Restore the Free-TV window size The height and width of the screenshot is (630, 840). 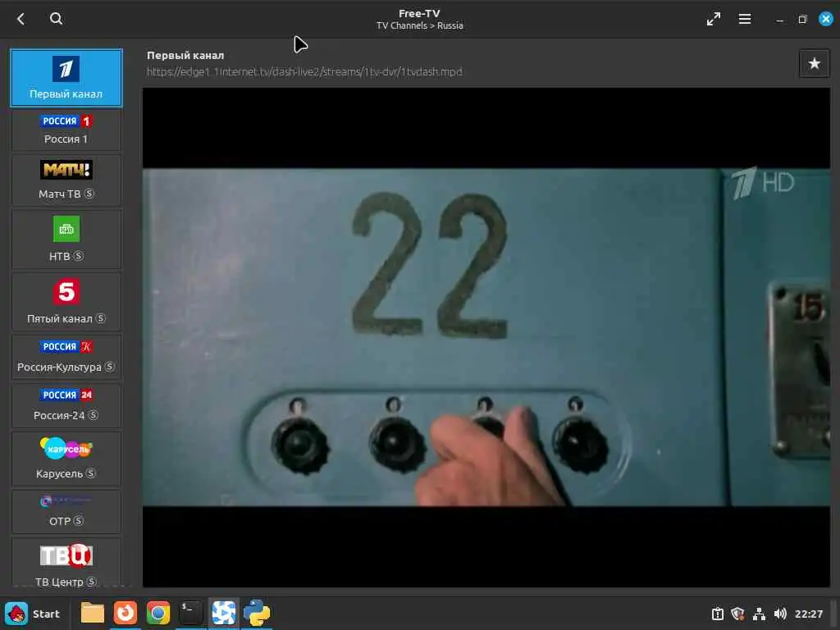(x=802, y=20)
